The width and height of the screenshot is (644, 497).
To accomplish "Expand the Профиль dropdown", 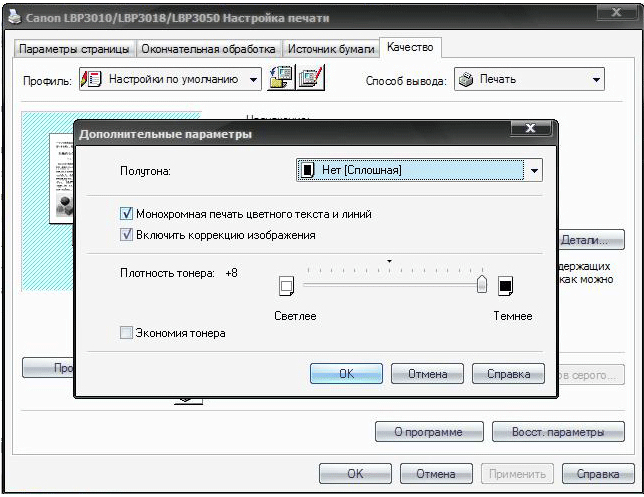I will 254,79.
